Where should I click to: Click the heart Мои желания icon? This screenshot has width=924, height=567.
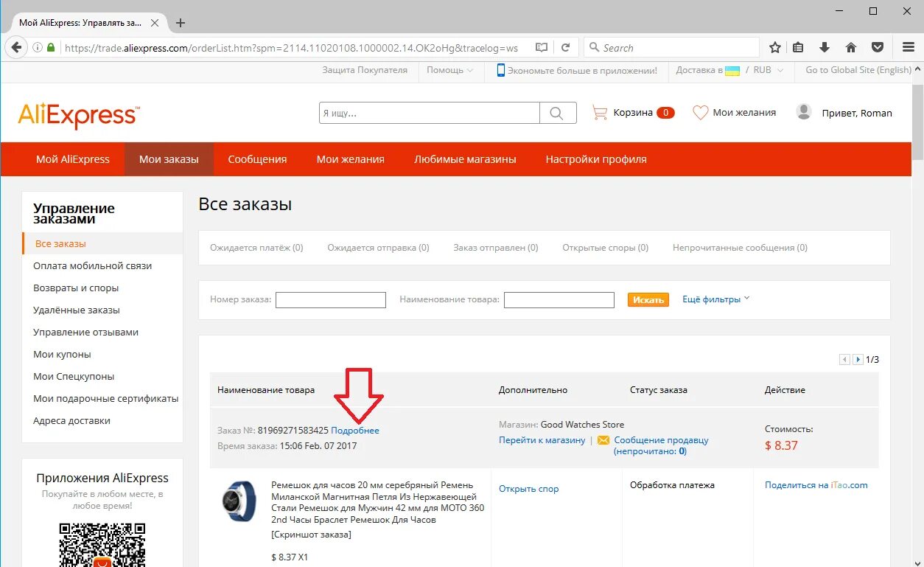click(700, 113)
